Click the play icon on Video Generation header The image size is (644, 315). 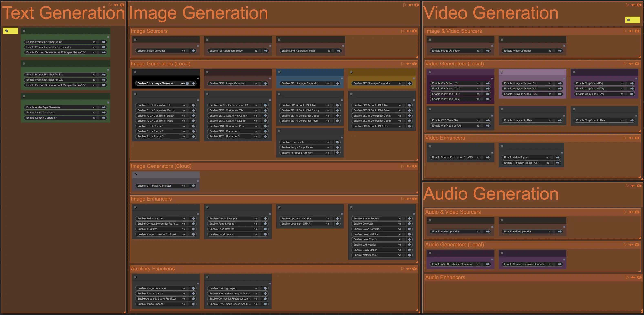coord(627,5)
